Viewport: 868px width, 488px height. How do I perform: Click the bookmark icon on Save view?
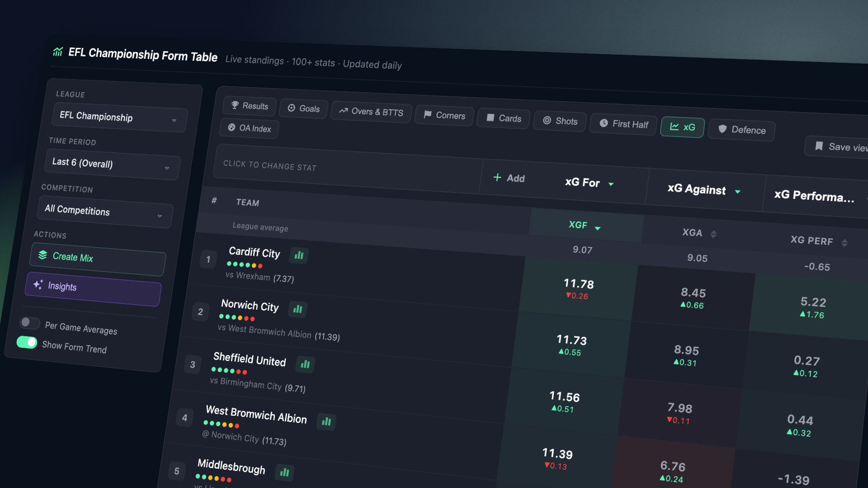819,146
